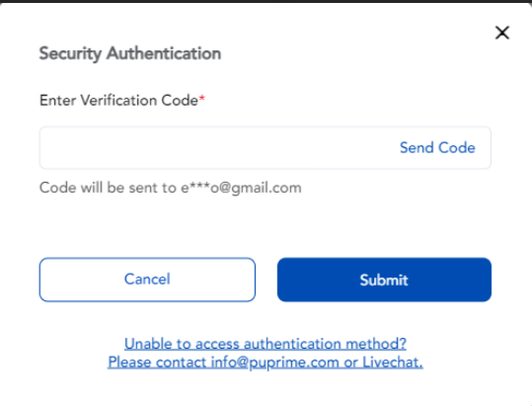Image resolution: width=532 pixels, height=407 pixels.
Task: Click 'authentication method?' in the help link
Action: [325, 344]
